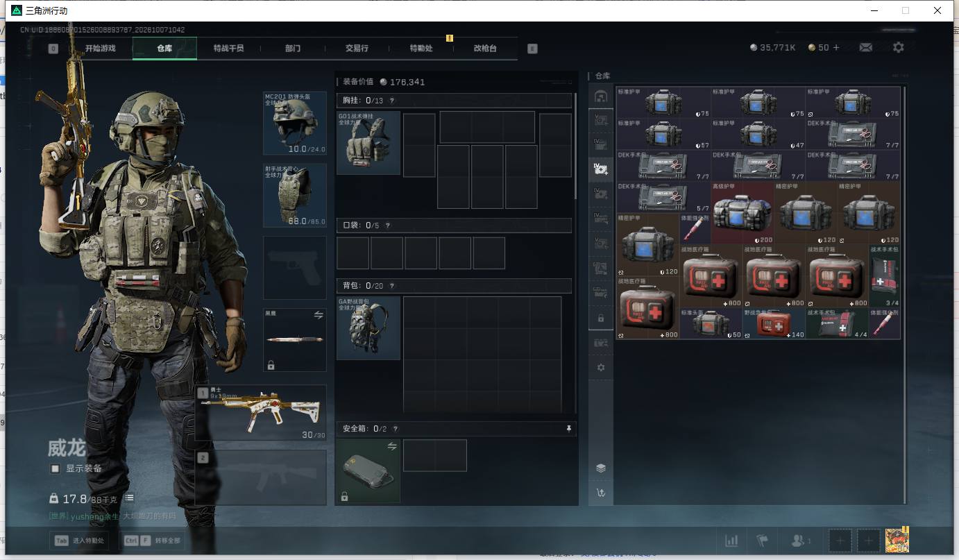Select the 高级护甲 repair kit showing 200

coord(742,212)
